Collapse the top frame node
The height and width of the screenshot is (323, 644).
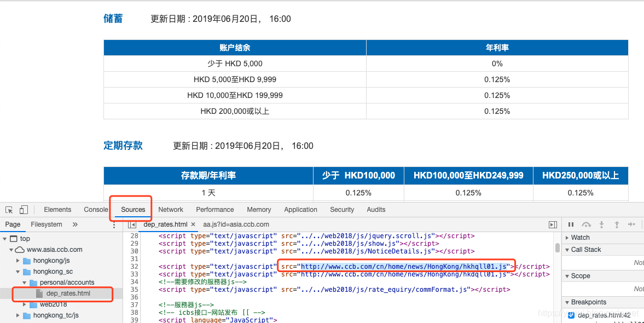click(4, 239)
